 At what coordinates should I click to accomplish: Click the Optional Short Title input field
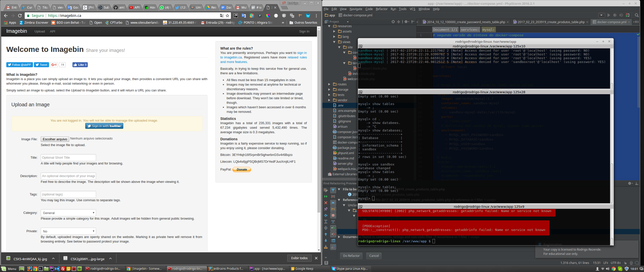(x=68, y=158)
